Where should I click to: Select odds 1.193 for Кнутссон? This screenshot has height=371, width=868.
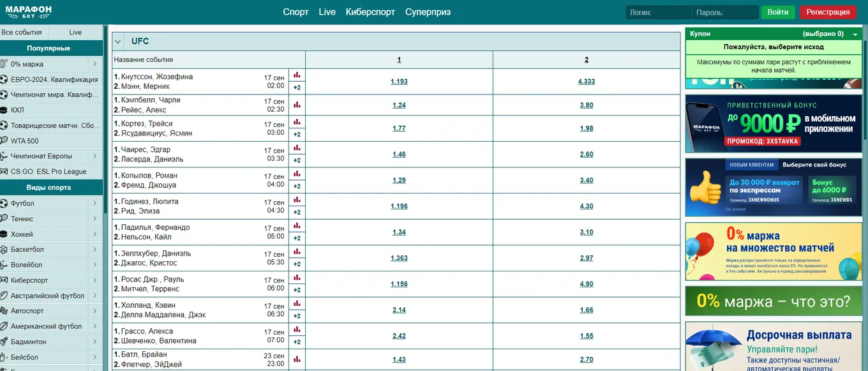coord(399,82)
